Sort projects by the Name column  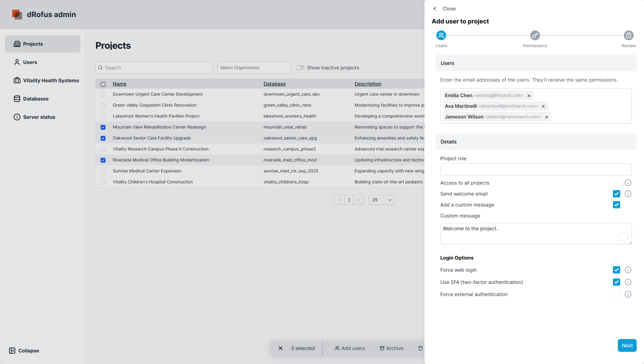120,84
